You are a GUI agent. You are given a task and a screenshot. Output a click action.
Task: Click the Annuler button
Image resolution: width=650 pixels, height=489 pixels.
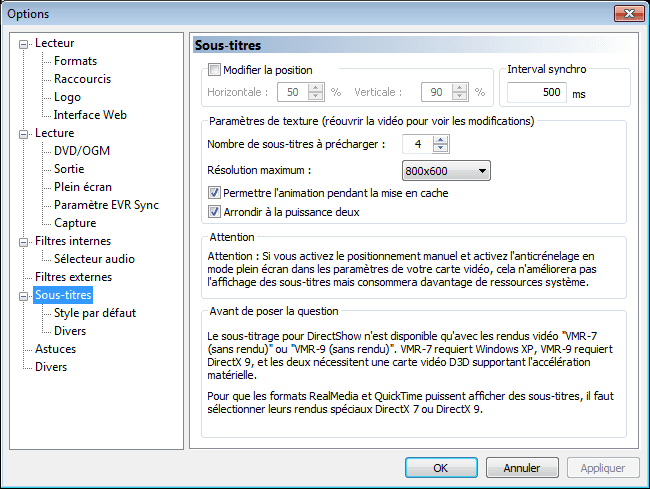[x=522, y=467]
